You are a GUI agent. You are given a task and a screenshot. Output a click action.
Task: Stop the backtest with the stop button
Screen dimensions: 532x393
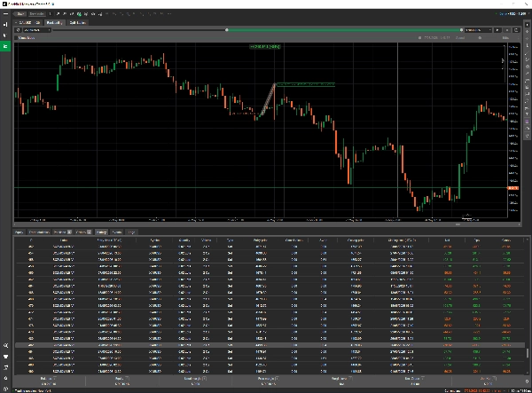[507, 30]
